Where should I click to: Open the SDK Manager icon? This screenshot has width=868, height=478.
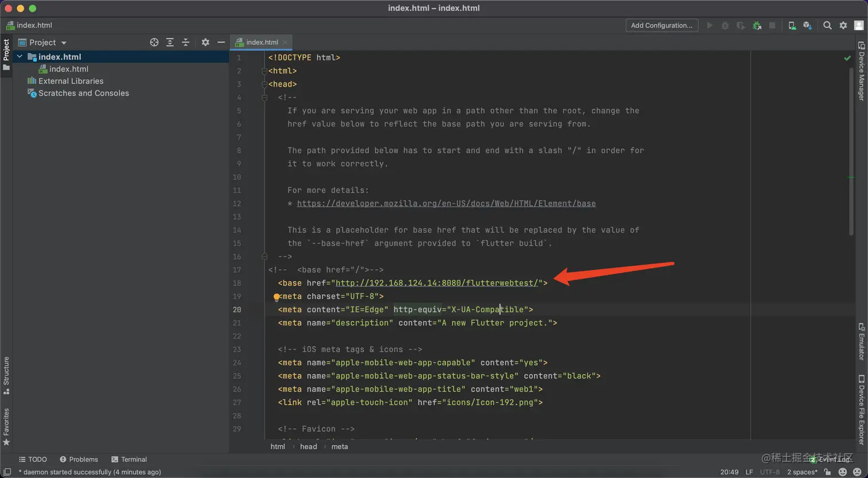tap(807, 25)
